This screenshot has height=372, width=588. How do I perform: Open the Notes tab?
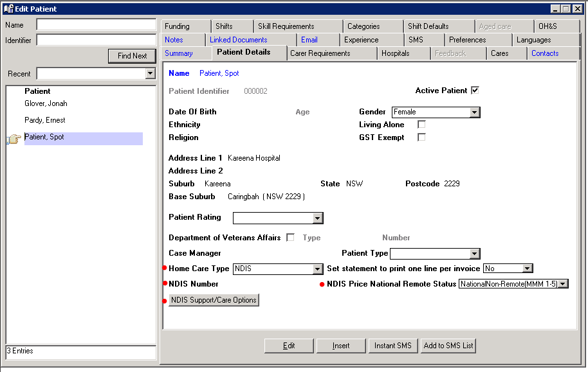tap(183, 40)
